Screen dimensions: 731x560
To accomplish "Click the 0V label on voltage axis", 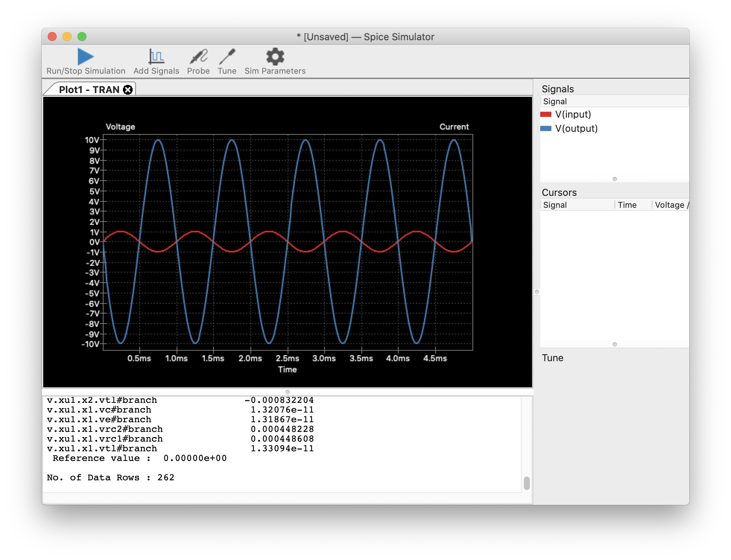I will (95, 242).
